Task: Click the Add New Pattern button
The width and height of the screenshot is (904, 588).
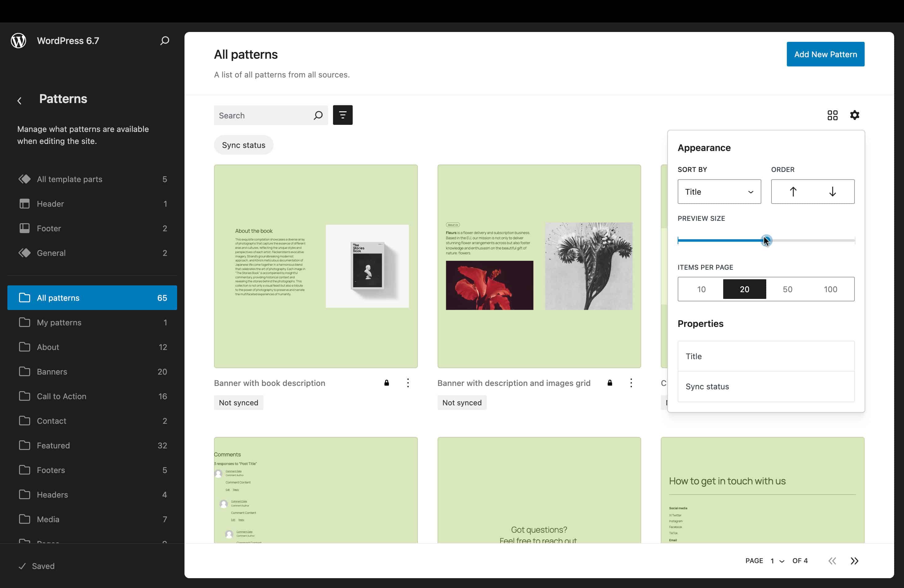Action: click(x=825, y=54)
